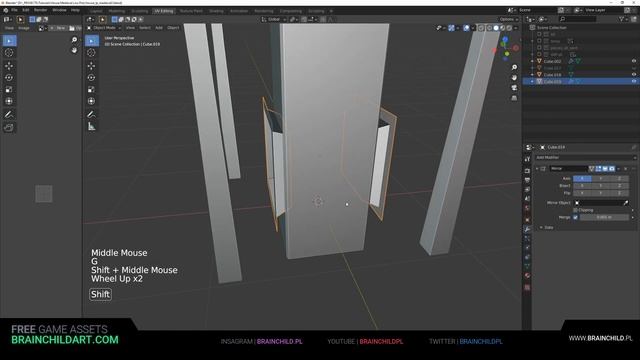Toggle Mirror Axis Y button
The image size is (640, 360).
click(601, 179)
